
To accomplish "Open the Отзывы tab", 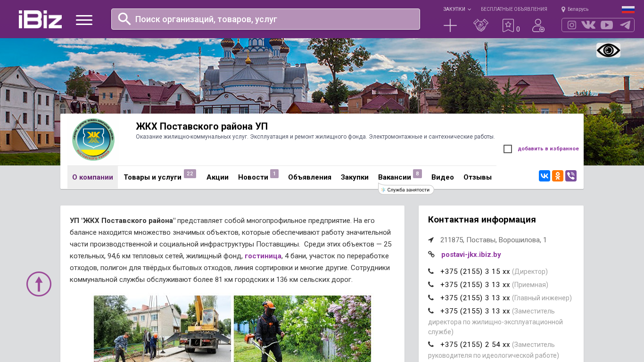I will pos(478,177).
